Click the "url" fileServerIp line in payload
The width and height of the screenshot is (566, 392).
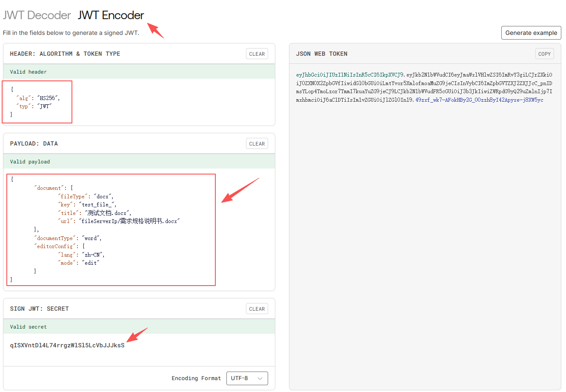(119, 221)
